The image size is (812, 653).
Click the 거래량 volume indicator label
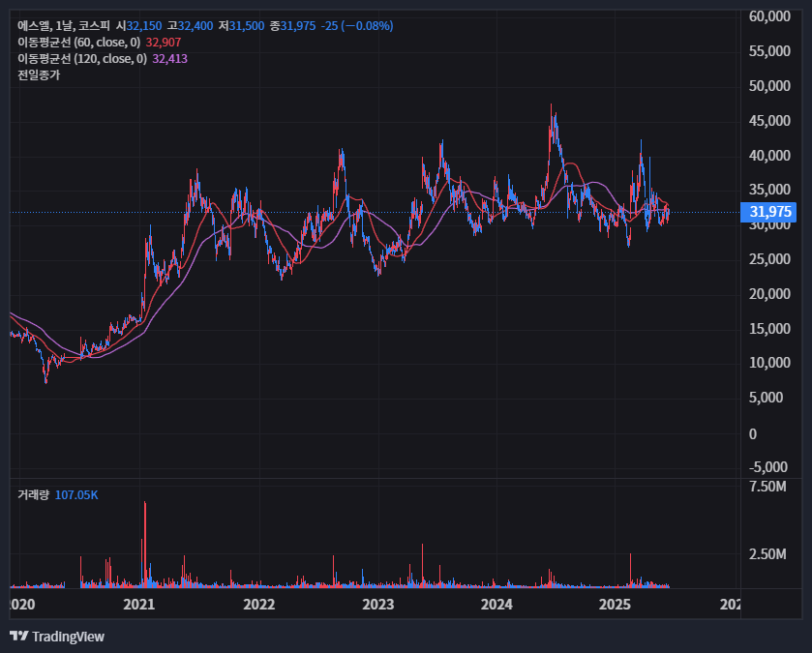33,494
